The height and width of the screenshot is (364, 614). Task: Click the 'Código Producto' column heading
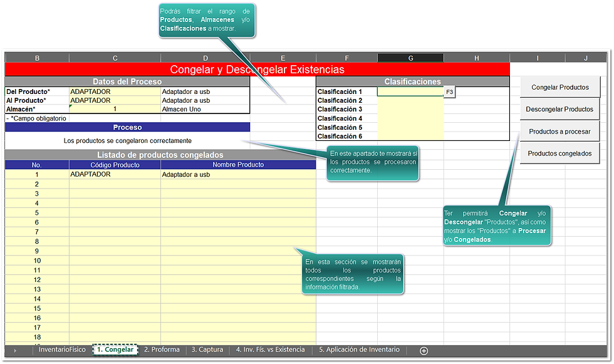[x=115, y=165]
